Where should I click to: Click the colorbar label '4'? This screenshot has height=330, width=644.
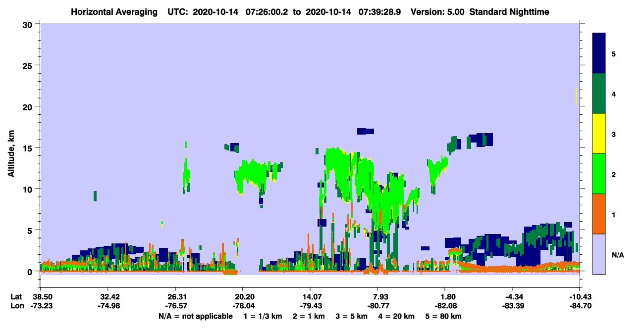tap(614, 94)
